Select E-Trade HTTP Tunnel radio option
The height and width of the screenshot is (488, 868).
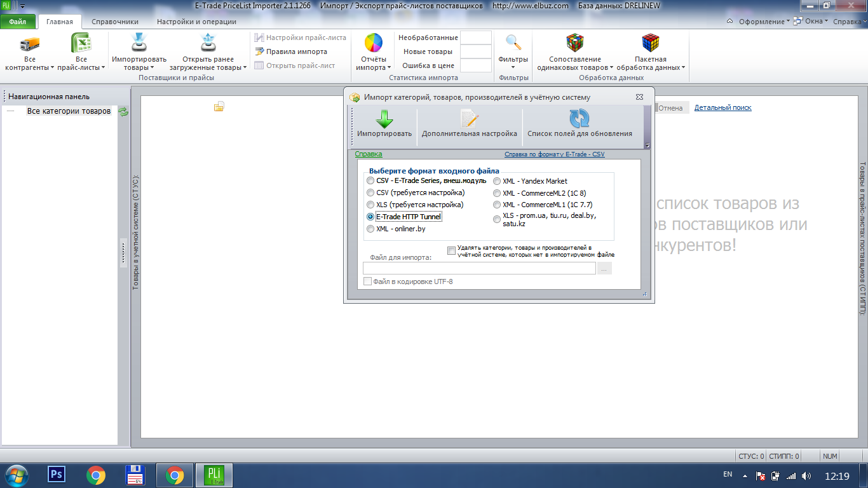[370, 217]
